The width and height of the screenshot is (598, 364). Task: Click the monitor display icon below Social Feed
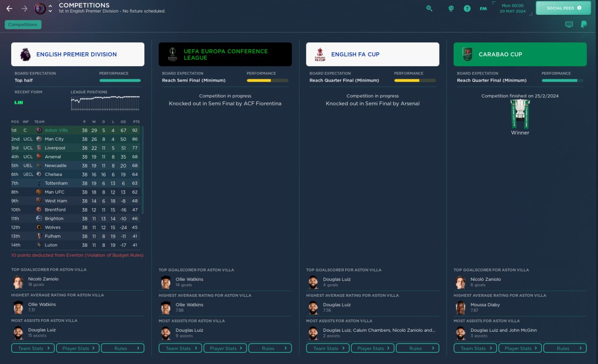[569, 24]
